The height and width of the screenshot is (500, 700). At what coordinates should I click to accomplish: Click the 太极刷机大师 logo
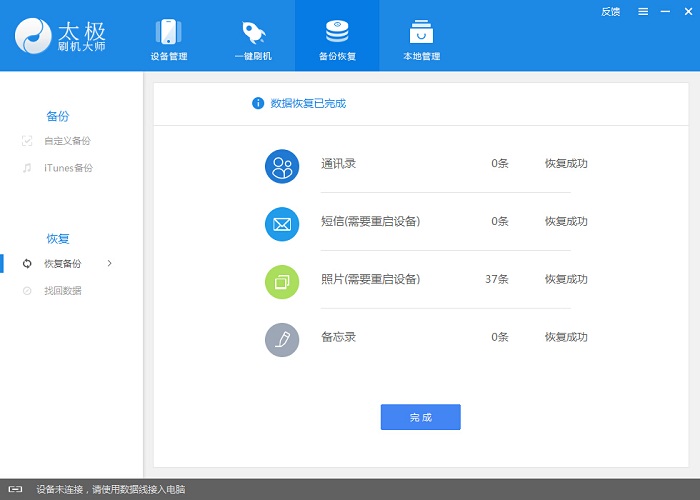pos(61,34)
